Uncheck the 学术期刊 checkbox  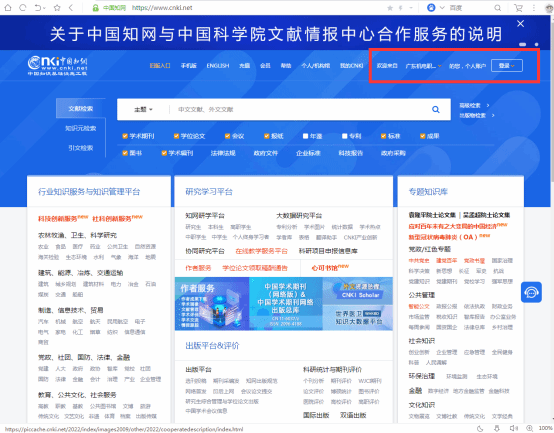coord(125,136)
